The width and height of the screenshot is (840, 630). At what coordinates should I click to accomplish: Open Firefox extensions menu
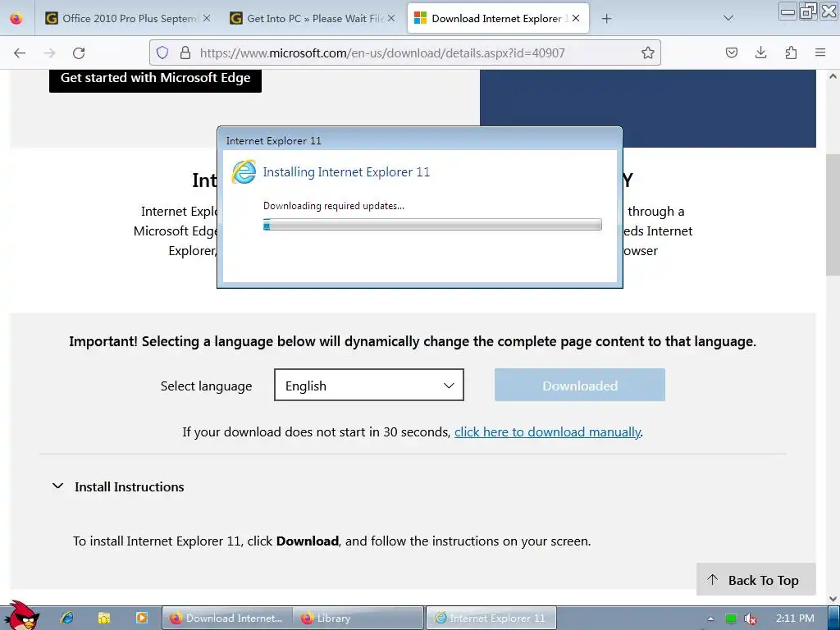tap(791, 52)
